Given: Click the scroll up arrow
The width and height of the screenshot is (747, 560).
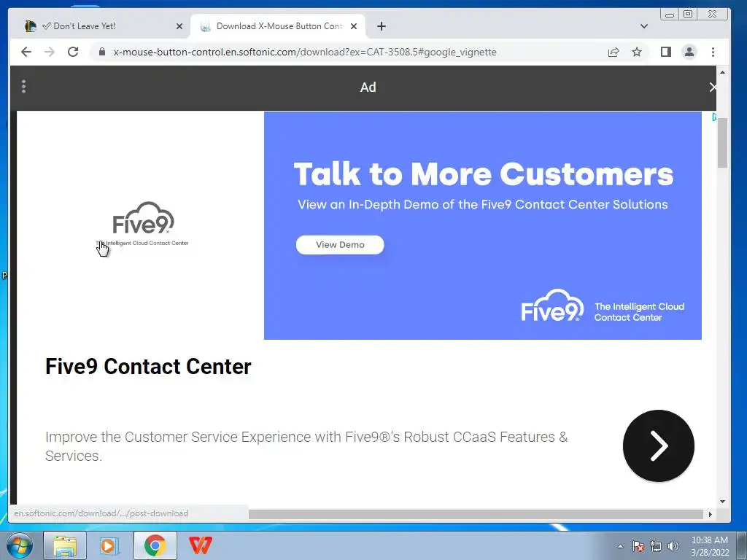Looking at the screenshot, I should tap(722, 72).
